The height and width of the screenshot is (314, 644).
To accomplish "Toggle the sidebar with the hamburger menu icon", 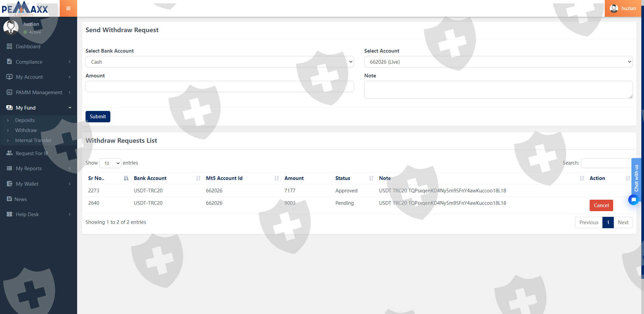I will tap(68, 8).
